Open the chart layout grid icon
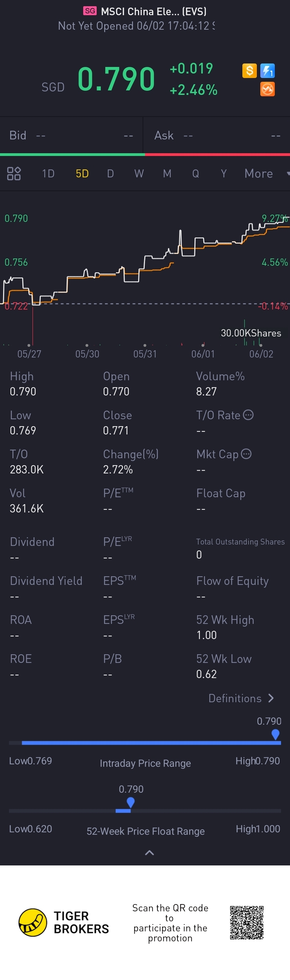 14,174
